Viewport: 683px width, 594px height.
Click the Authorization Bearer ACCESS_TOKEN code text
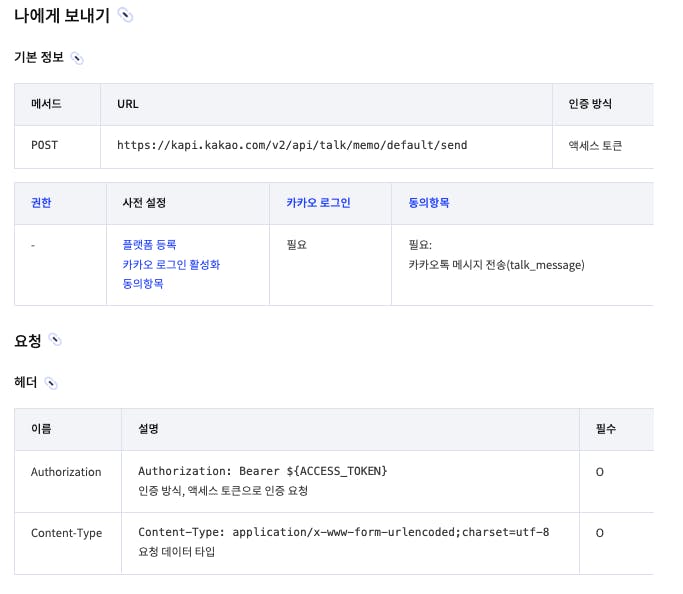(x=262, y=471)
